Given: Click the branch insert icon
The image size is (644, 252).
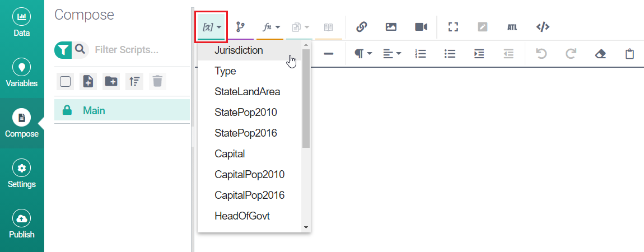Looking at the screenshot, I should click(x=240, y=27).
